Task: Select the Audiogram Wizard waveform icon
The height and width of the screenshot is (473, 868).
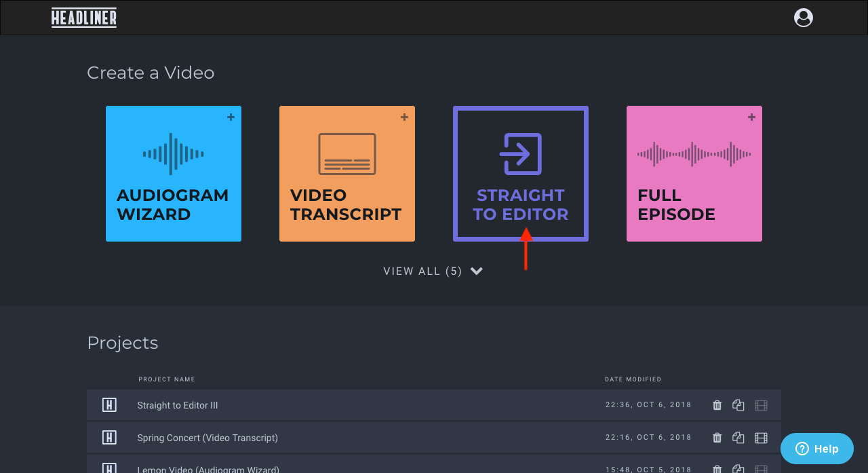Action: [x=173, y=154]
